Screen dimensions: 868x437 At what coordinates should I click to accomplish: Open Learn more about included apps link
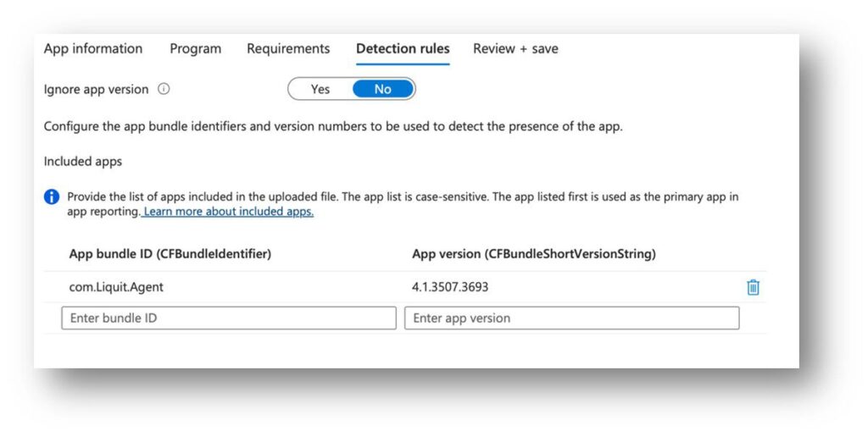point(228,212)
